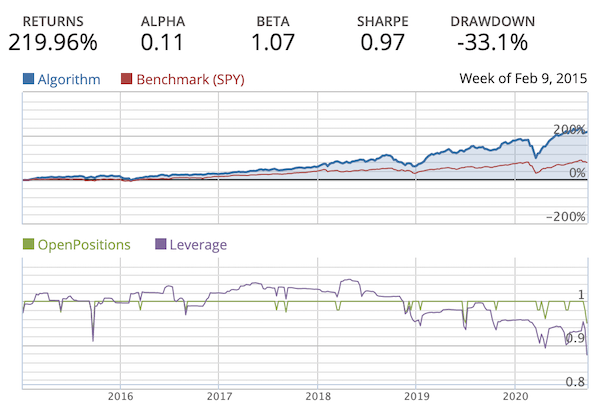
Task: Click the red Benchmark (SPY) legend swatch
Action: pos(126,79)
